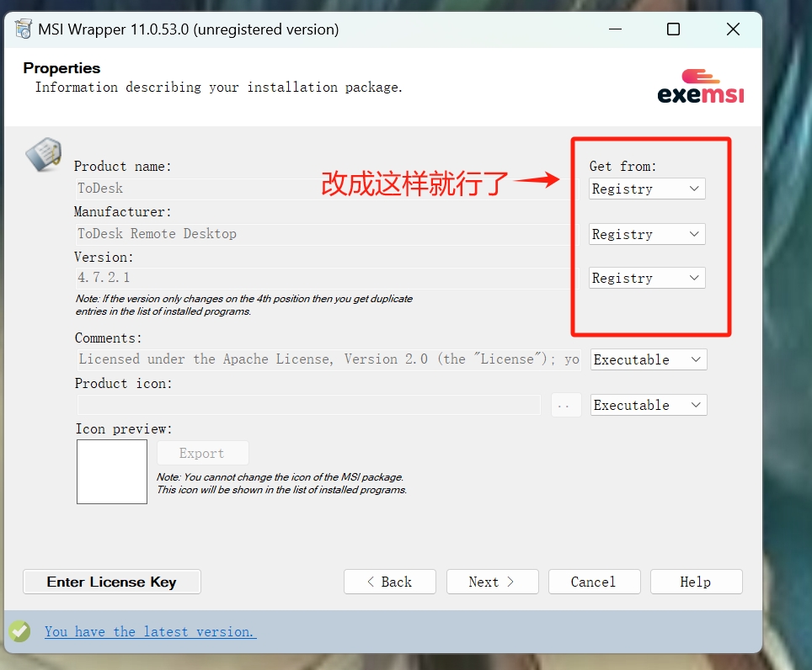Image resolution: width=812 pixels, height=670 pixels.
Task: Open the Comments source dropdown
Action: [649, 359]
